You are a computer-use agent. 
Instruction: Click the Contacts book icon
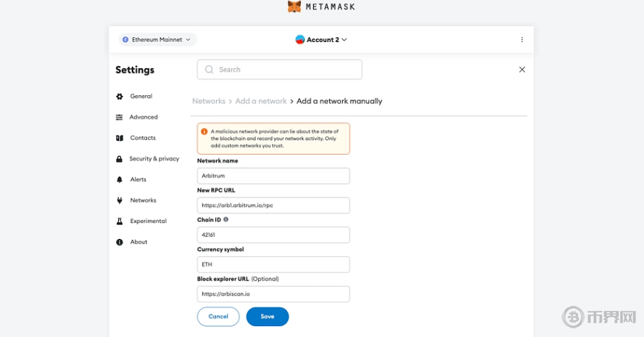click(120, 138)
